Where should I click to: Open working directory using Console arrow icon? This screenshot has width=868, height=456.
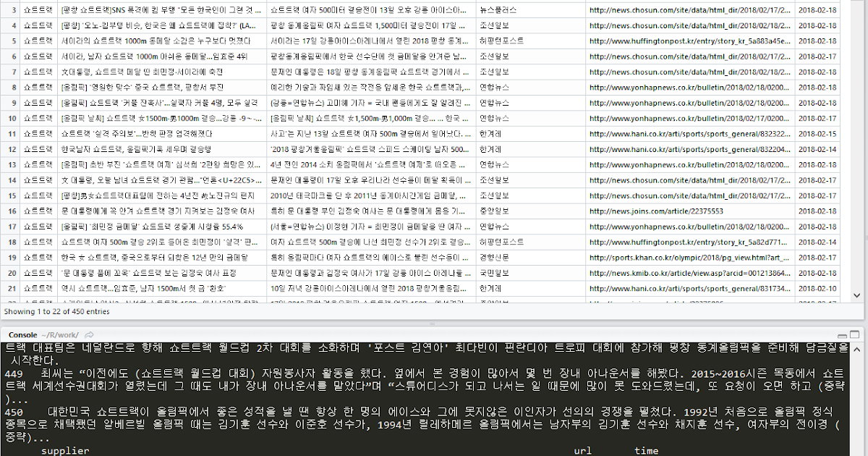click(x=90, y=334)
